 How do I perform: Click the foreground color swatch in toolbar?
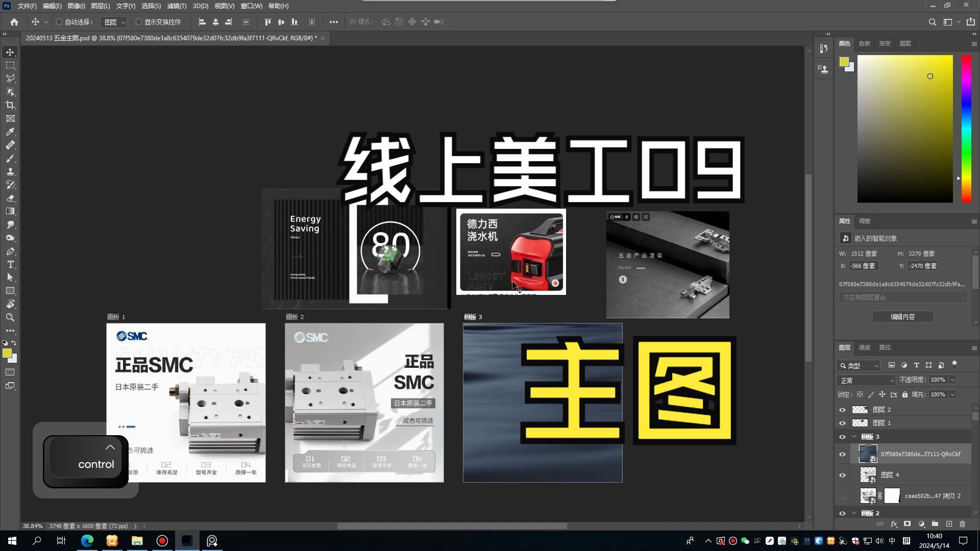tap(7, 353)
